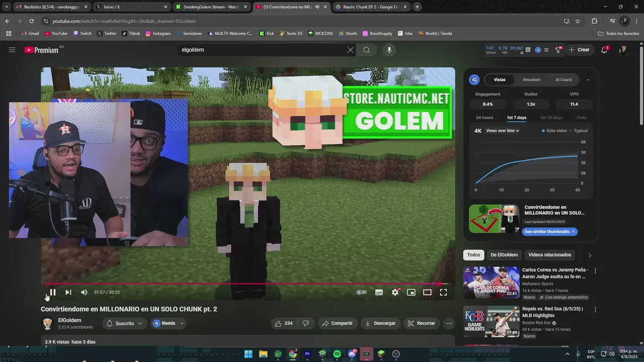The image size is (644, 362).
Task: Download the video with Descargar
Action: tap(380, 323)
